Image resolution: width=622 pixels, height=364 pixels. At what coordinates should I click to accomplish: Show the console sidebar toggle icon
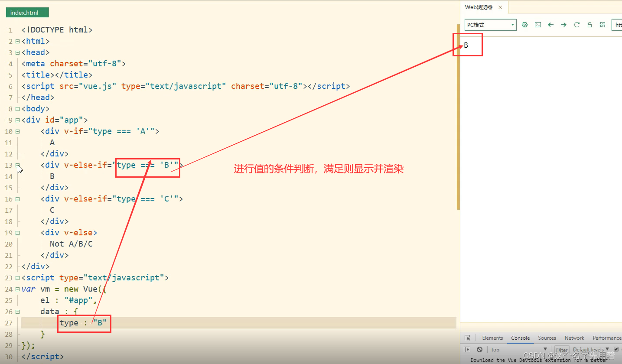pos(467,349)
